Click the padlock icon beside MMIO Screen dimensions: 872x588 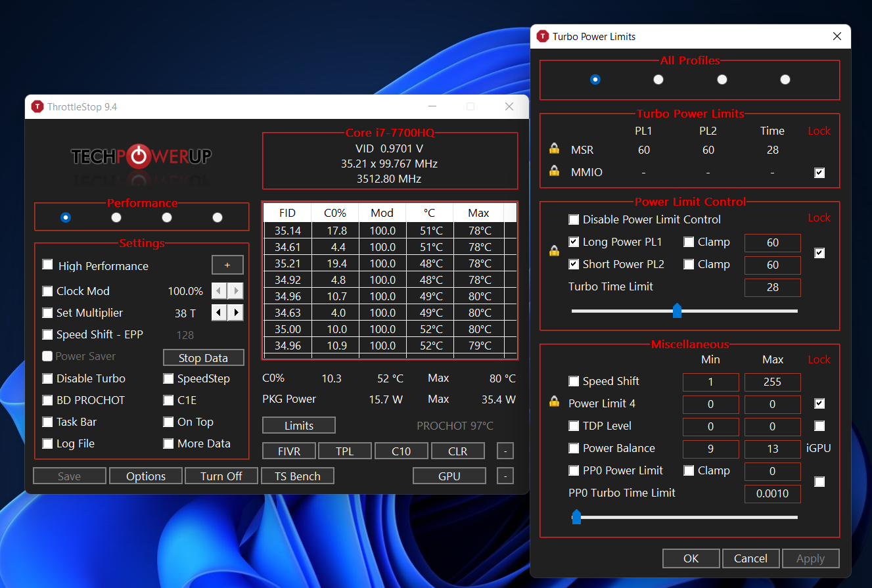pyautogui.click(x=555, y=171)
